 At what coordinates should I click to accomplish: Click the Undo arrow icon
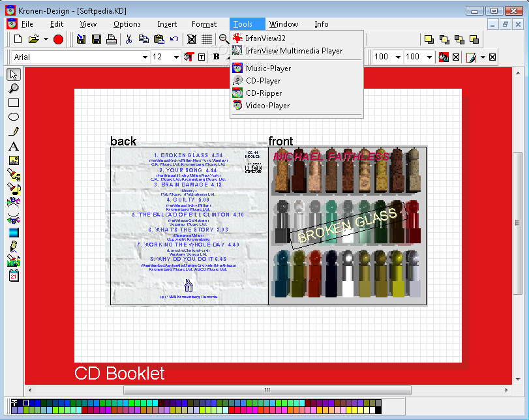(174, 39)
